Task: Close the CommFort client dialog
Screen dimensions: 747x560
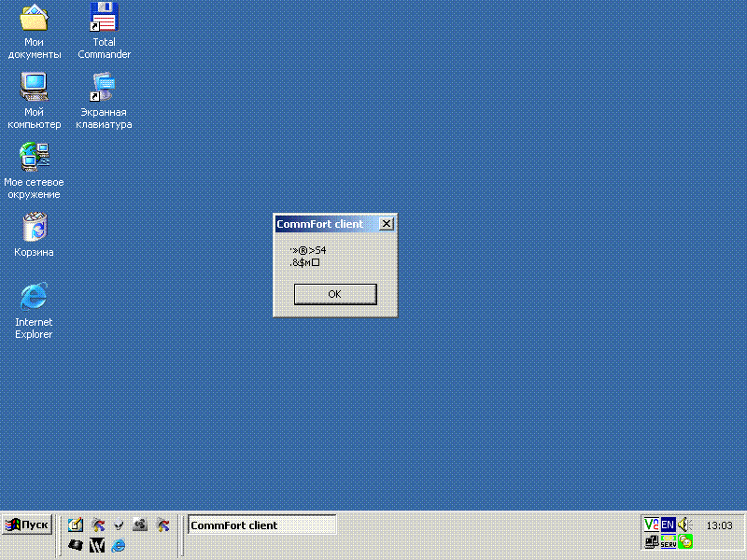Action: (388, 224)
